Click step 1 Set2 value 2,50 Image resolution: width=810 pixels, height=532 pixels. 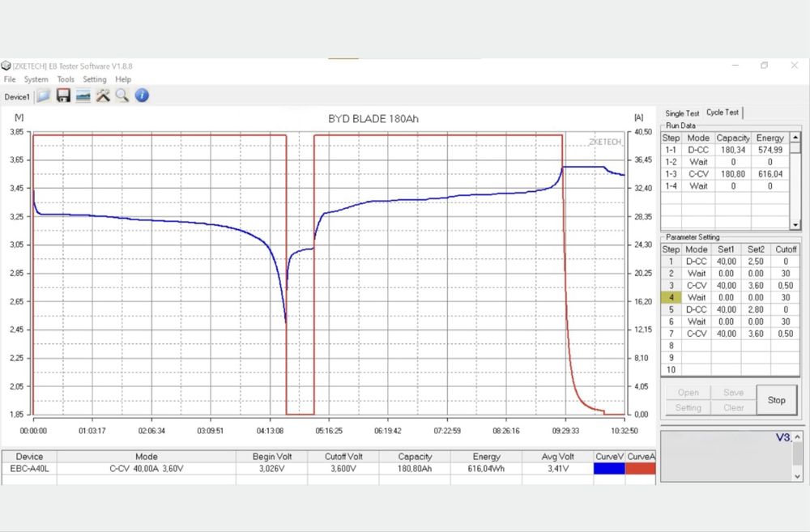coord(756,262)
